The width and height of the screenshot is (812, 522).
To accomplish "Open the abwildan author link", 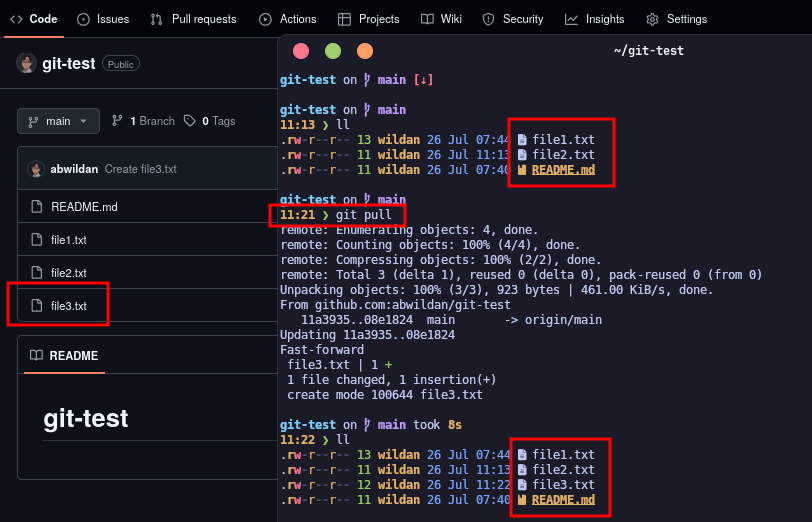I will (74, 169).
